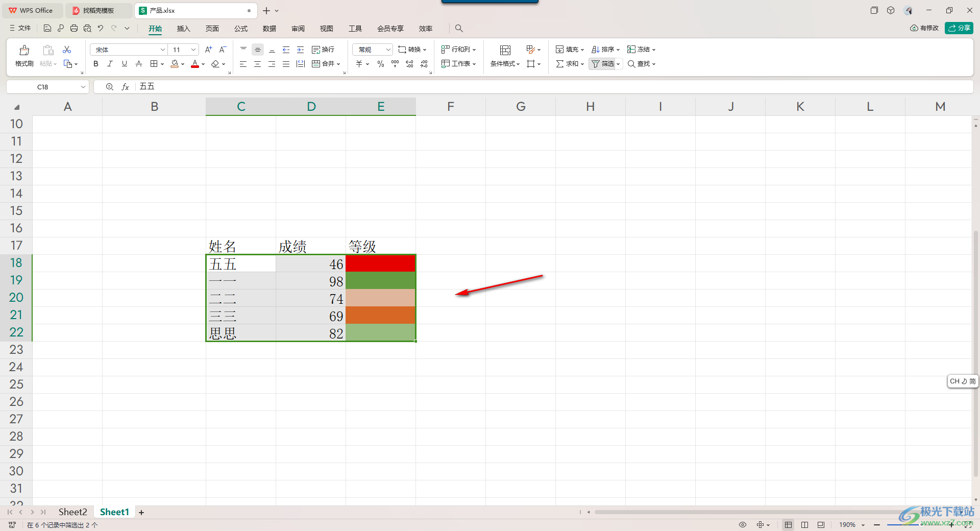
Task: Switch to Data (数据) ribbon tab
Action: tap(269, 29)
